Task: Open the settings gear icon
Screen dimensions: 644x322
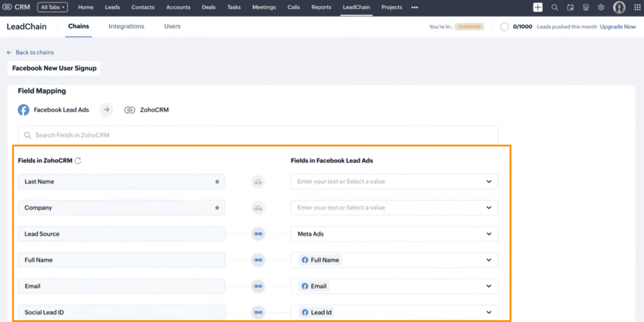Action: (x=601, y=8)
